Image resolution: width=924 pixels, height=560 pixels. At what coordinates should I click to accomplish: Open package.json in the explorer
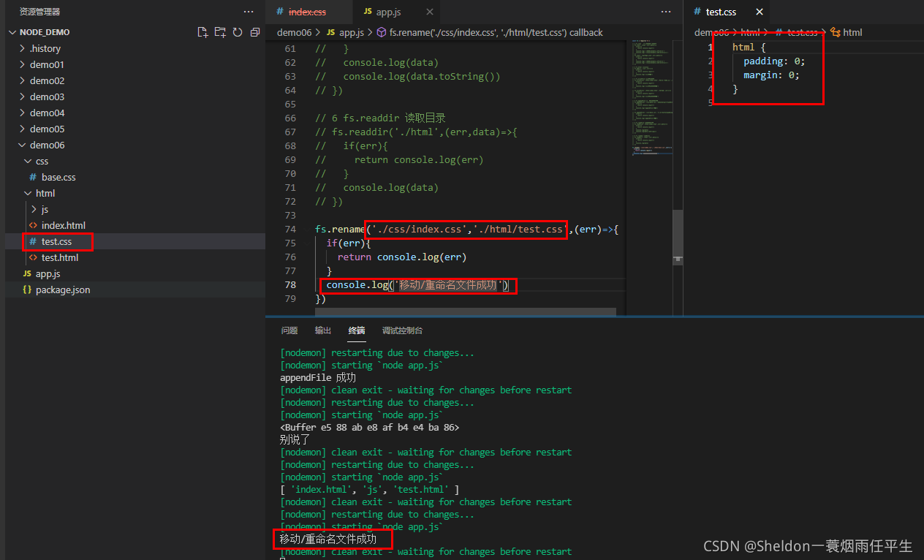pos(135,290)
